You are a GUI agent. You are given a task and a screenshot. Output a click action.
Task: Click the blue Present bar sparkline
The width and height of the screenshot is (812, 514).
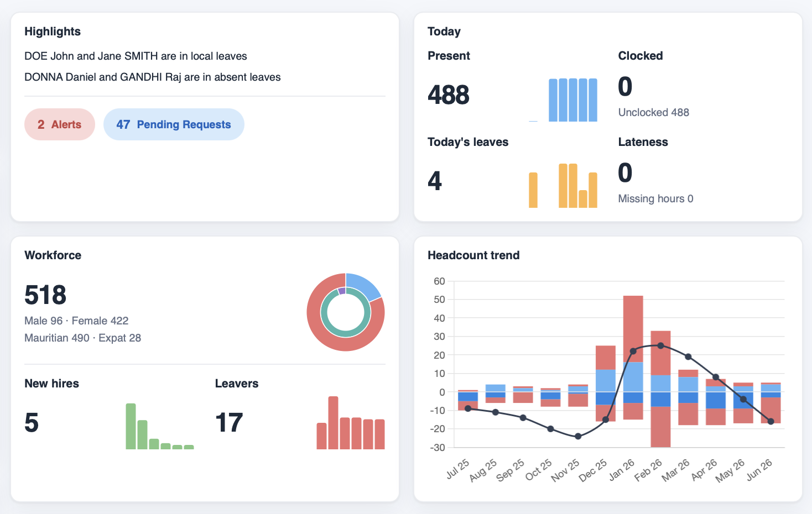[563, 100]
